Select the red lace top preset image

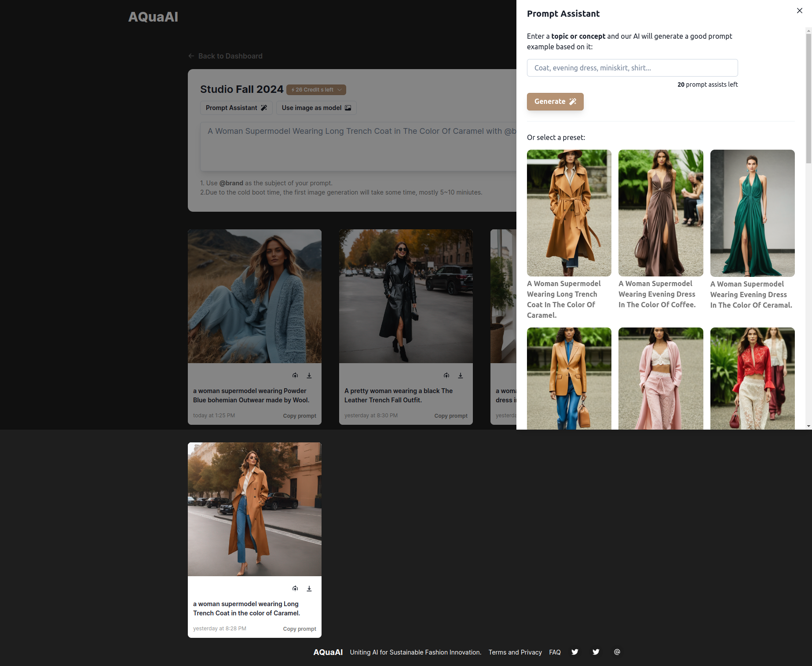click(752, 379)
